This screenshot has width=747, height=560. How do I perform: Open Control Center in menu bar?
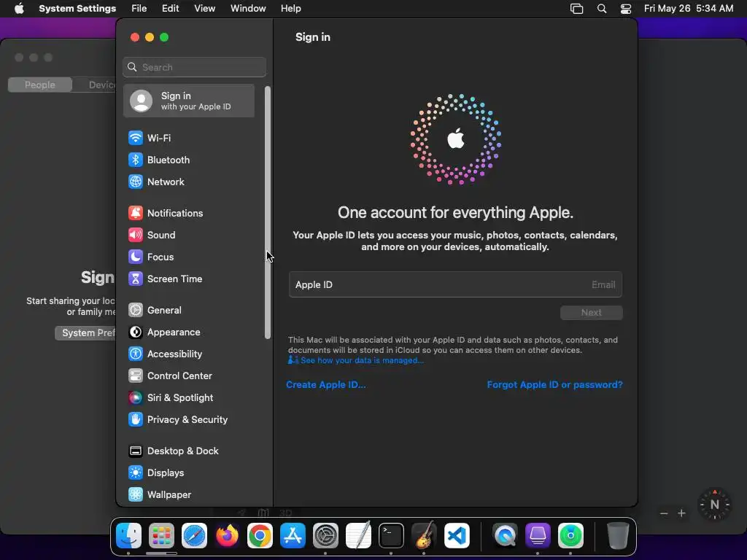(625, 9)
